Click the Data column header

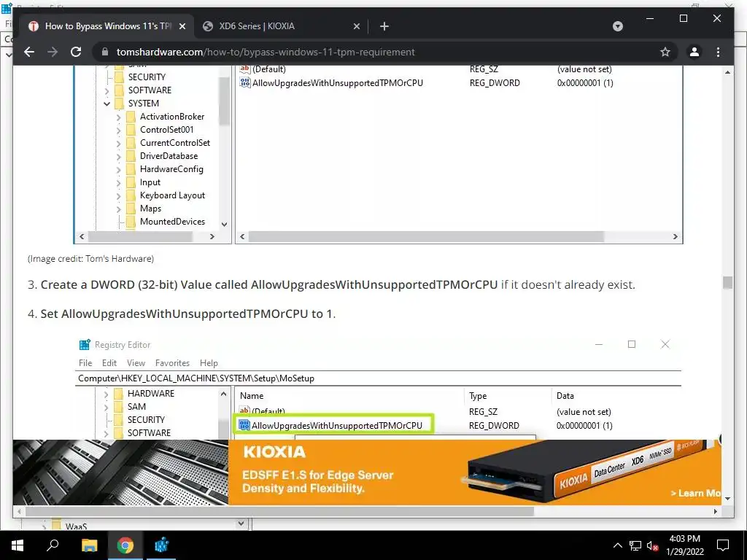pos(565,396)
